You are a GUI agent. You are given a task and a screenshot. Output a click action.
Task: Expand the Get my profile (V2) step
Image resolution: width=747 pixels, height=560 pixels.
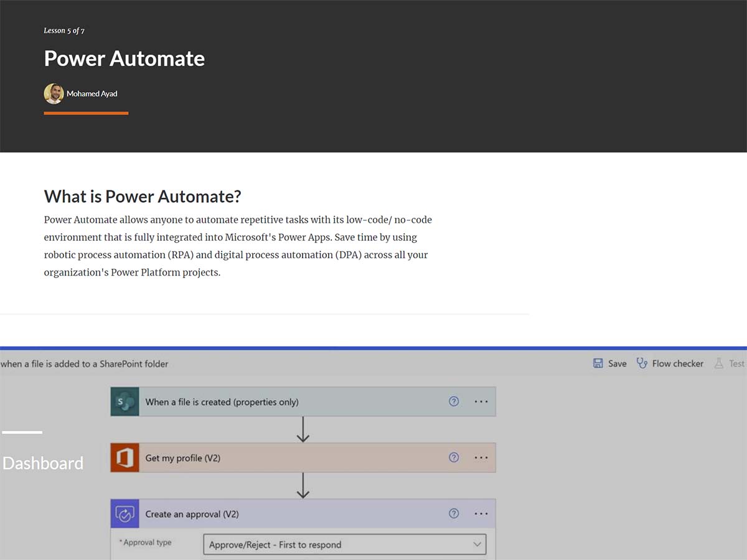click(x=303, y=458)
